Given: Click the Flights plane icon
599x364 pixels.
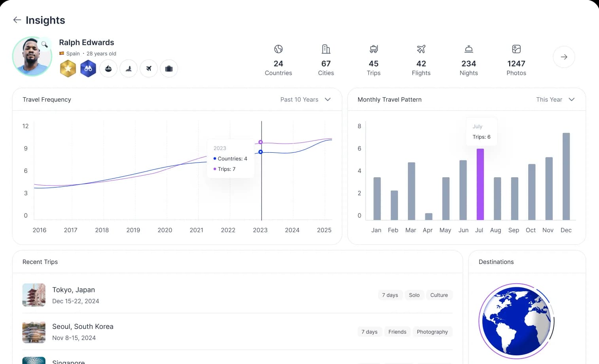Looking at the screenshot, I should click(421, 49).
